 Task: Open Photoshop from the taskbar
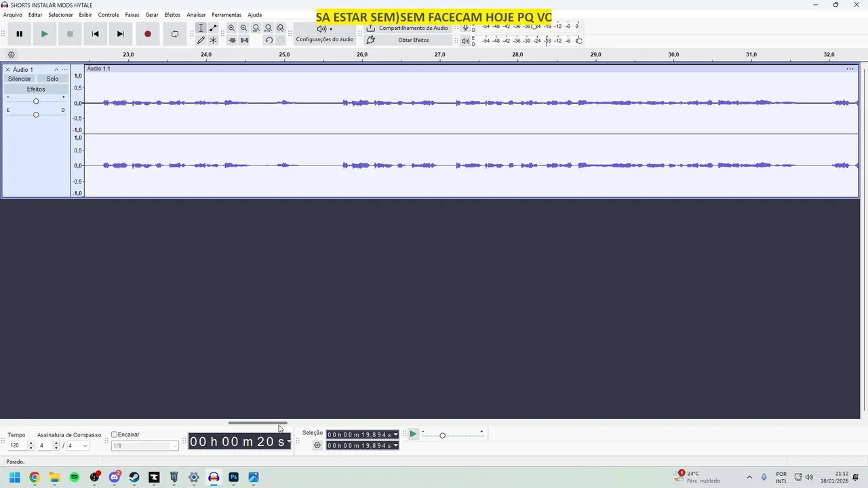click(x=234, y=477)
